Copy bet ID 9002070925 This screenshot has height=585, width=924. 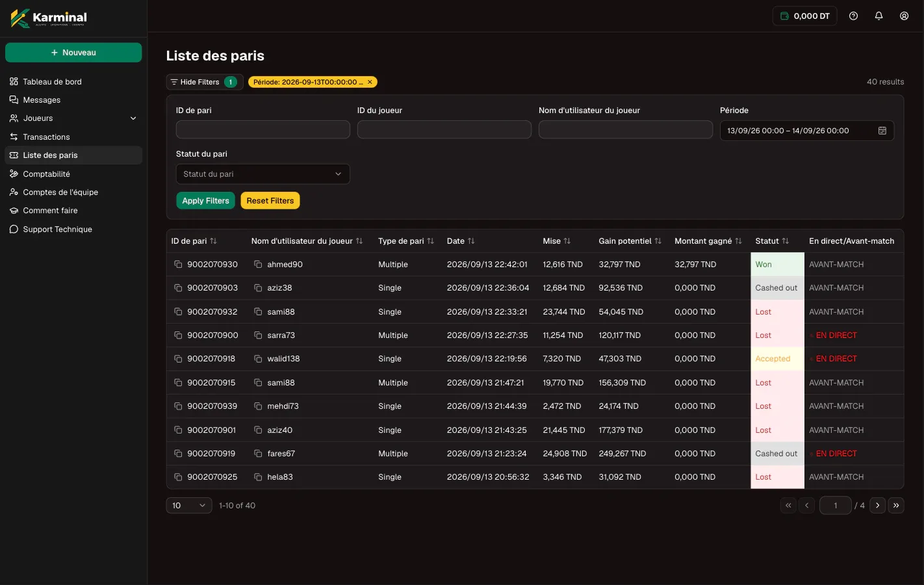click(x=178, y=477)
